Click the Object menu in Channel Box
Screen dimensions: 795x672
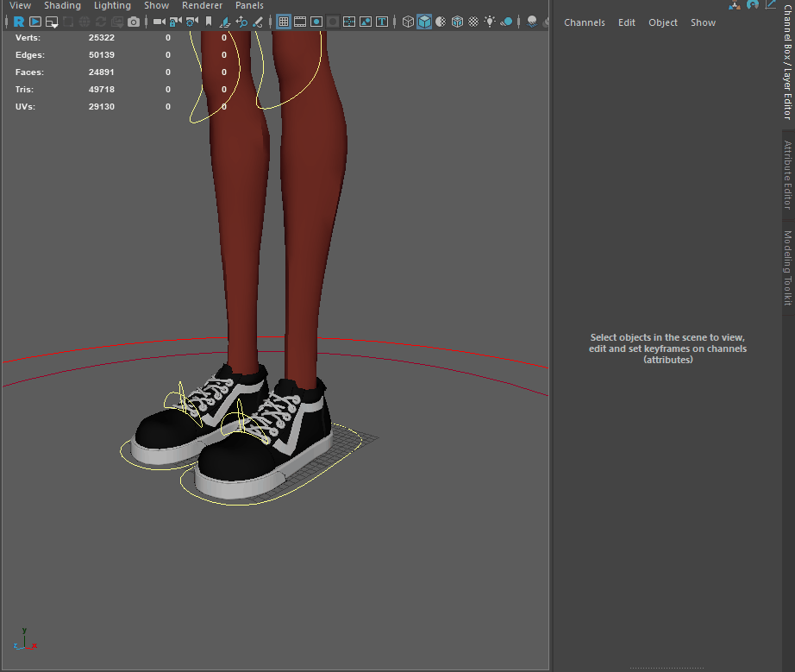[663, 22]
